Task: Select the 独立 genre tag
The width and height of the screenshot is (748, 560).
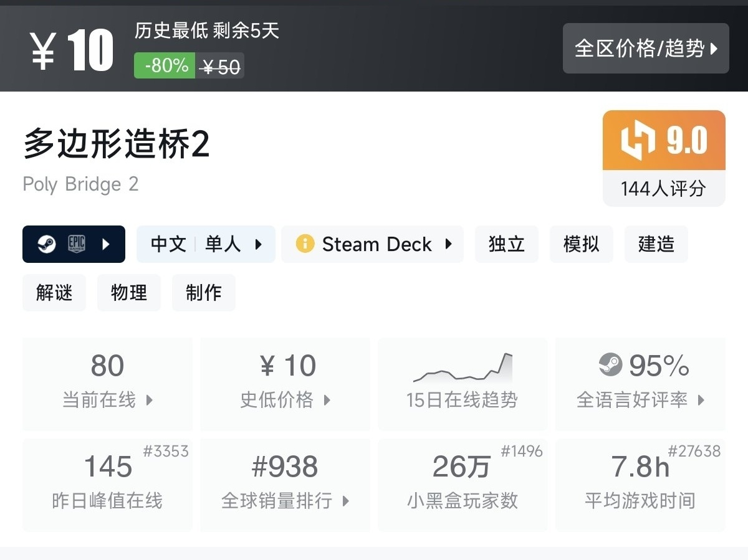Action: pyautogui.click(x=506, y=244)
